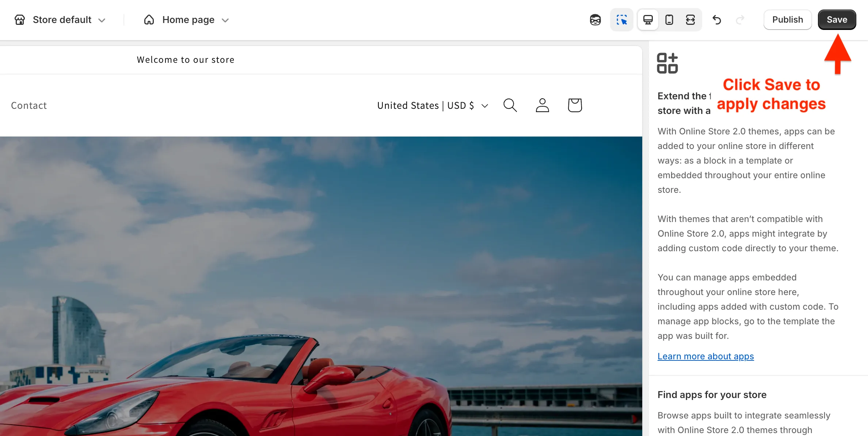Viewport: 868px width, 436px height.
Task: Switch to desktop preview view
Action: coord(648,20)
